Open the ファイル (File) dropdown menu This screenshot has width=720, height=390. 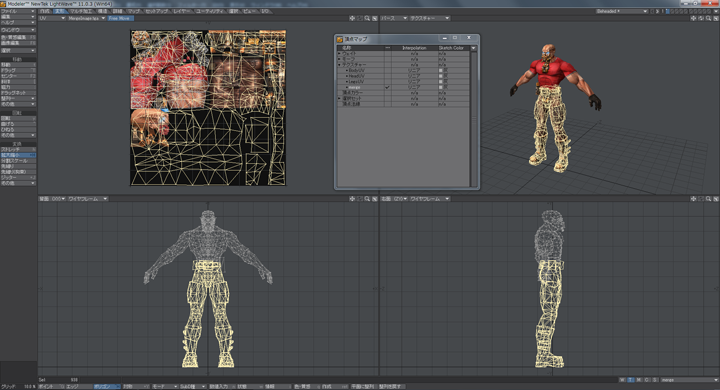[18, 11]
